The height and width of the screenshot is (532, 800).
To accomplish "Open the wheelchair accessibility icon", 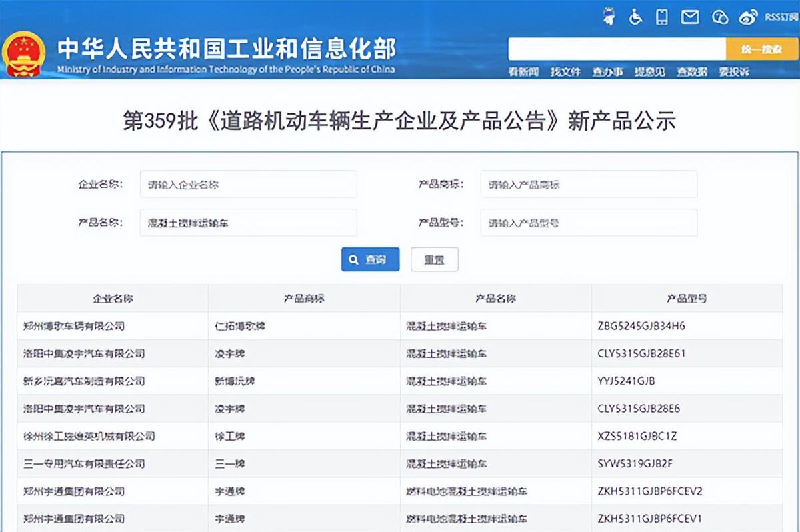I will 635,17.
